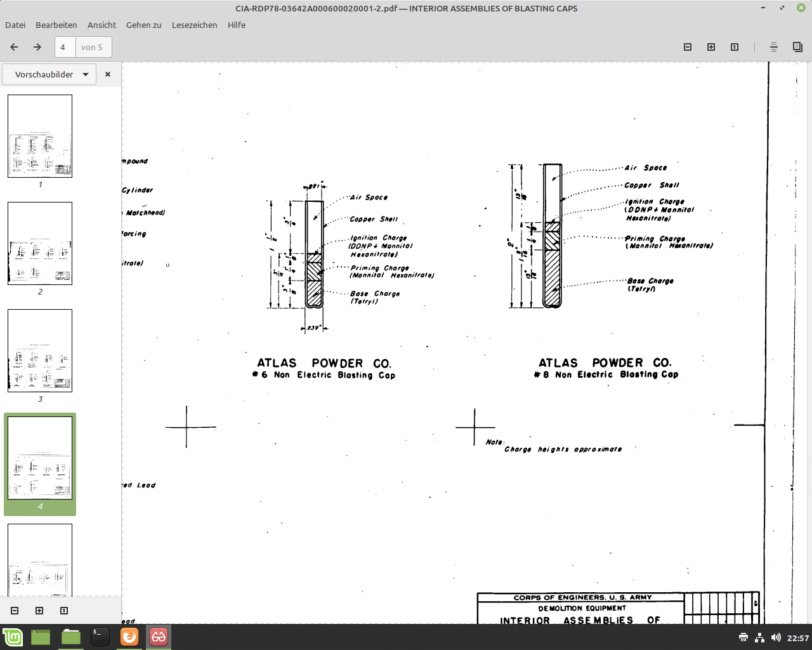The width and height of the screenshot is (812, 650).
Task: Click the 'Charge heights approximate' note
Action: (x=563, y=449)
